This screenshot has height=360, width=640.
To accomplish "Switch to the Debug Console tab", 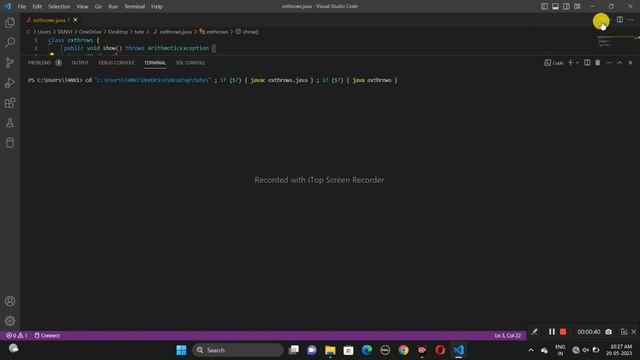I will [116, 62].
